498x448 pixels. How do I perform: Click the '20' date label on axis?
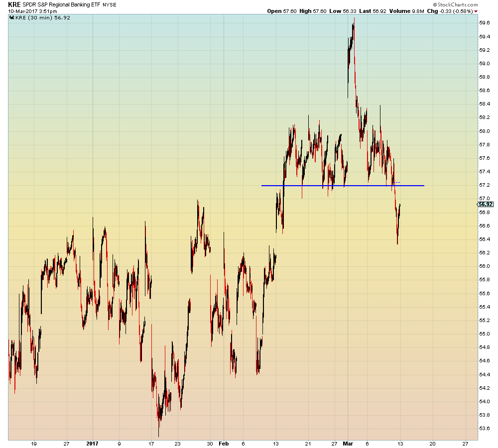click(x=432, y=444)
